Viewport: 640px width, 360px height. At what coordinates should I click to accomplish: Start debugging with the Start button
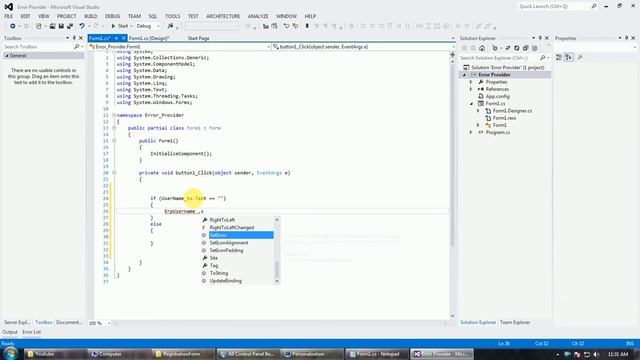tap(120, 26)
